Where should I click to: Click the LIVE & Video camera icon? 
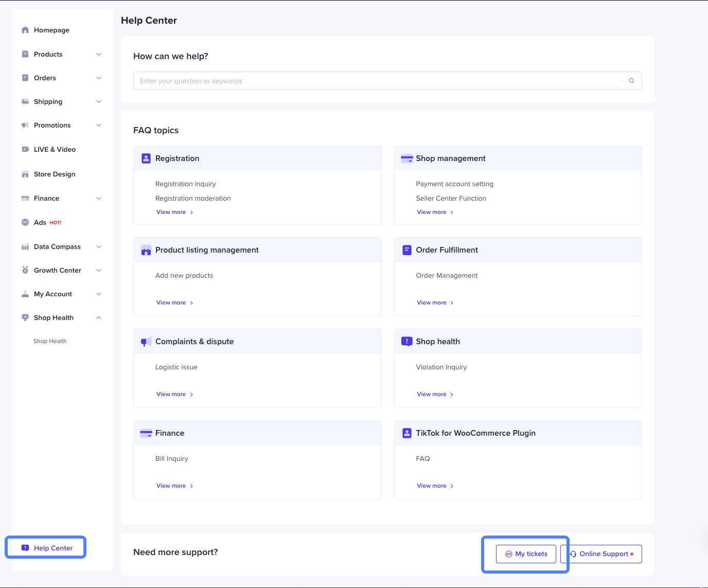[x=25, y=150]
